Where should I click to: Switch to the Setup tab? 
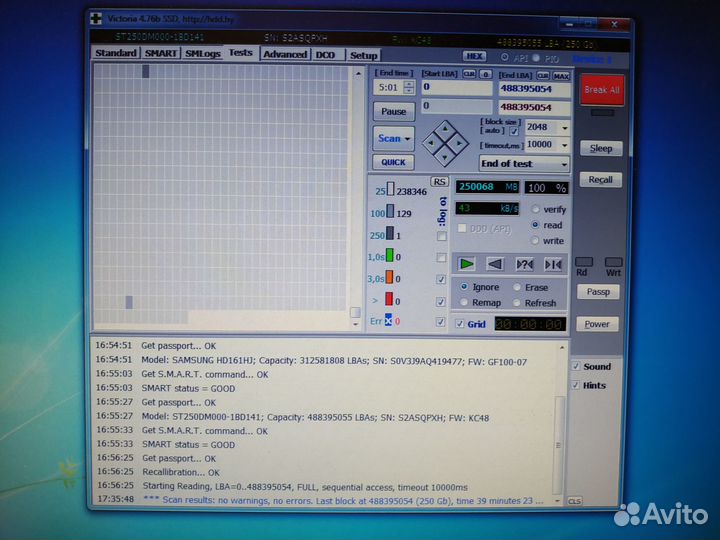[363, 56]
